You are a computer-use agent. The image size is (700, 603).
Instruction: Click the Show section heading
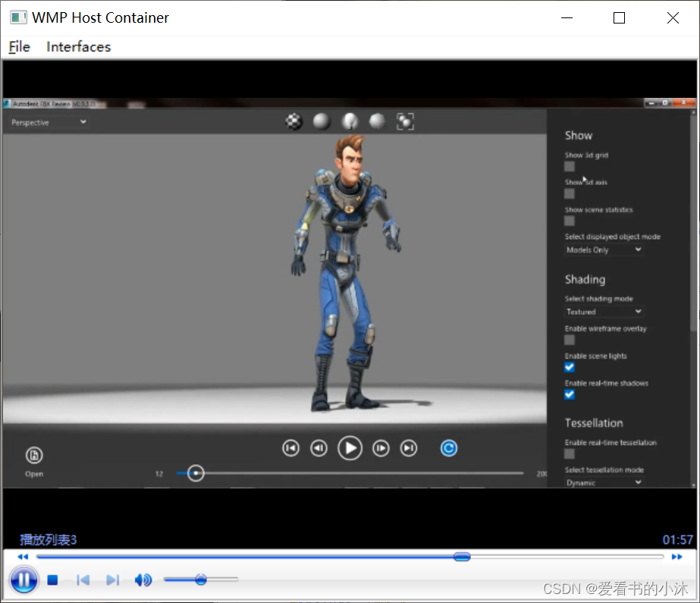579,135
